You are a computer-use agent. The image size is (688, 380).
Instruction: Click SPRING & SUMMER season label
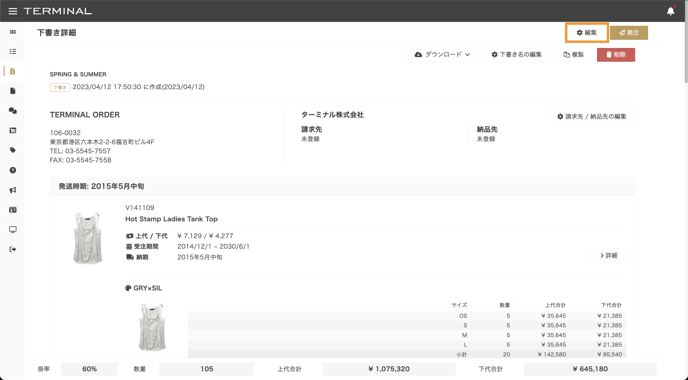78,74
